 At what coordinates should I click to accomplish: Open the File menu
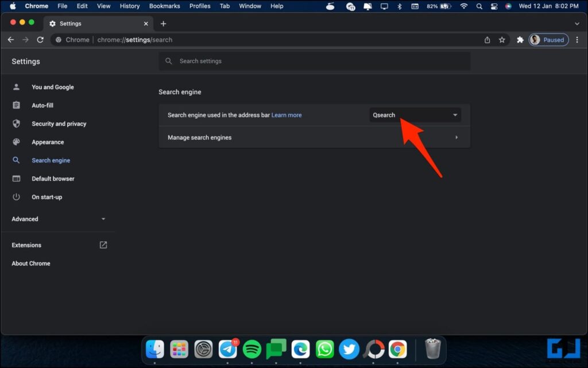pos(62,6)
